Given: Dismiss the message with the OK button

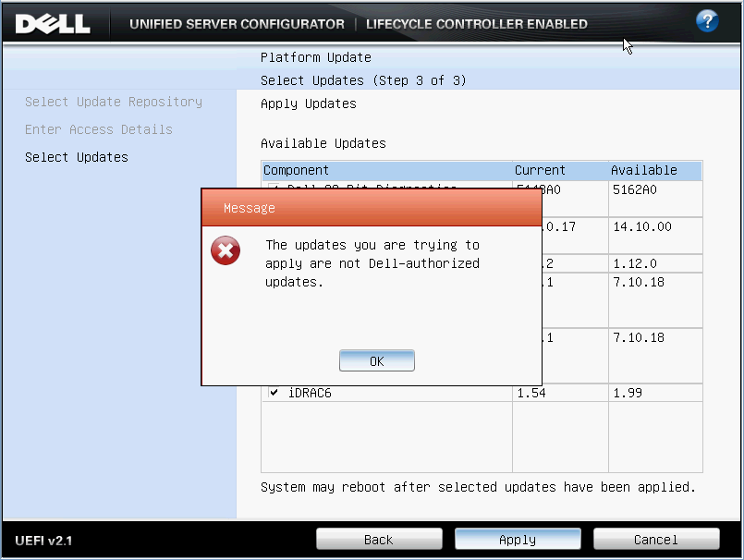Looking at the screenshot, I should pyautogui.click(x=377, y=360).
